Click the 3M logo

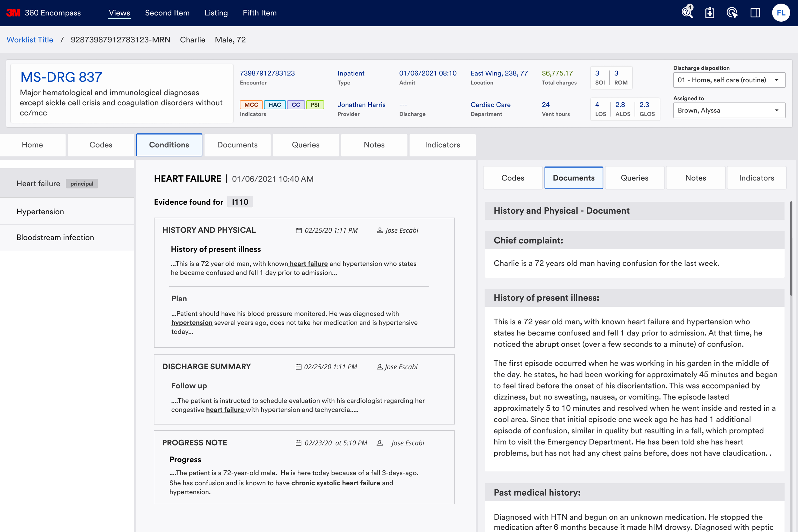tap(13, 13)
